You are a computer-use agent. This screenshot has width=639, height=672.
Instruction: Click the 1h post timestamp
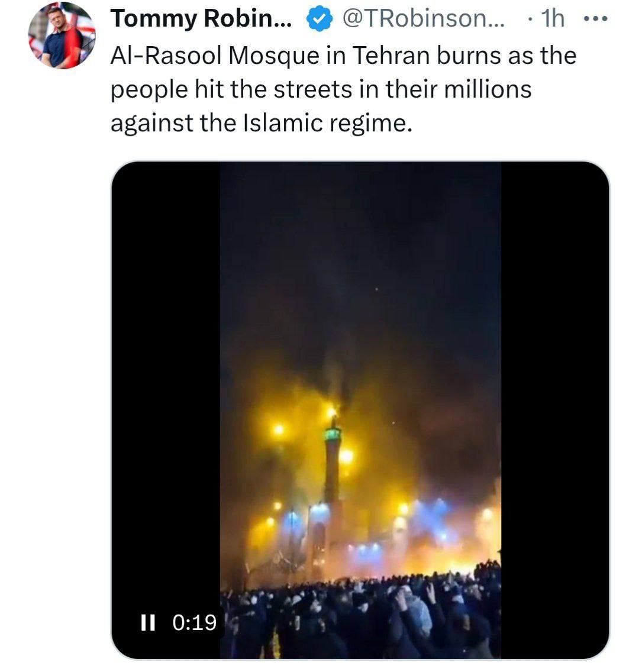click(x=553, y=19)
